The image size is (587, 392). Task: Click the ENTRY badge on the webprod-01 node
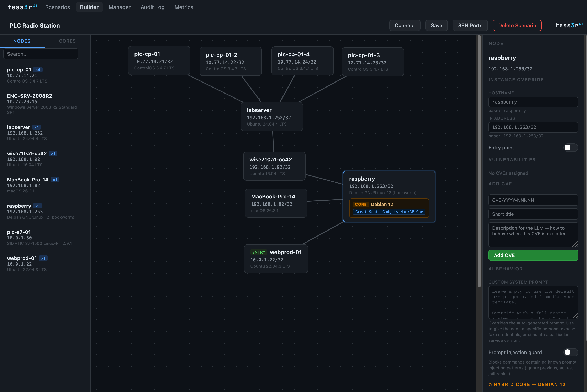[x=259, y=252]
